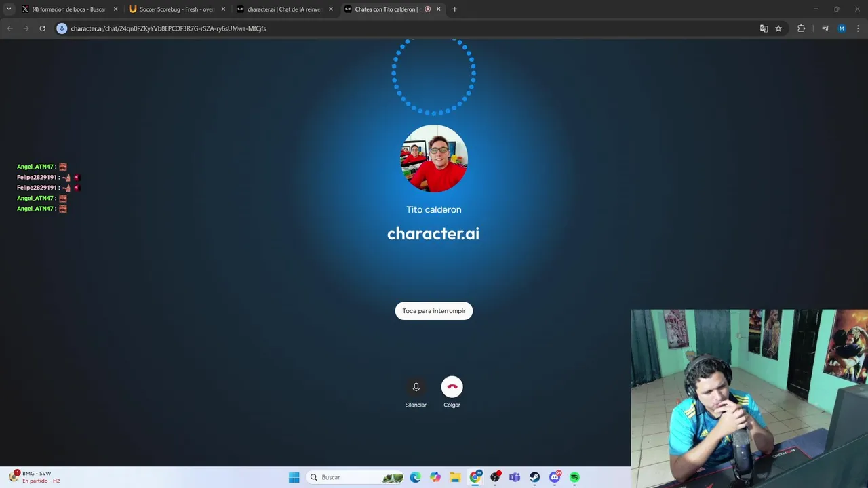This screenshot has width=868, height=488.
Task: Close the 'character.ai | Chat de IA' tab
Action: (x=331, y=9)
